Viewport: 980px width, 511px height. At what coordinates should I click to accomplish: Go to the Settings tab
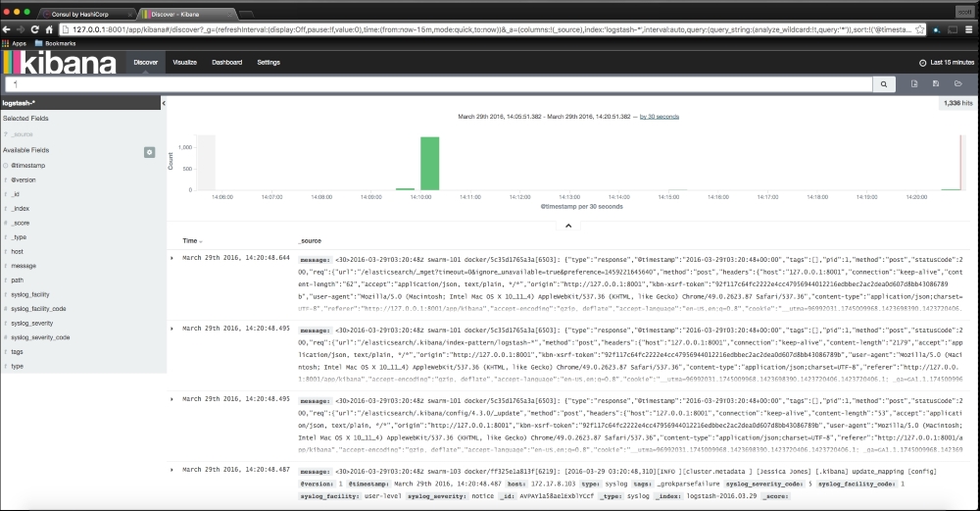tap(268, 62)
